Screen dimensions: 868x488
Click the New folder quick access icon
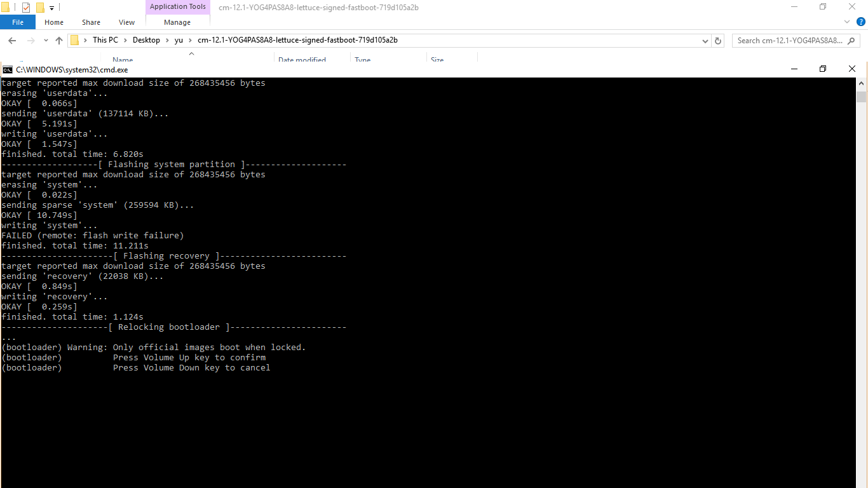point(40,8)
